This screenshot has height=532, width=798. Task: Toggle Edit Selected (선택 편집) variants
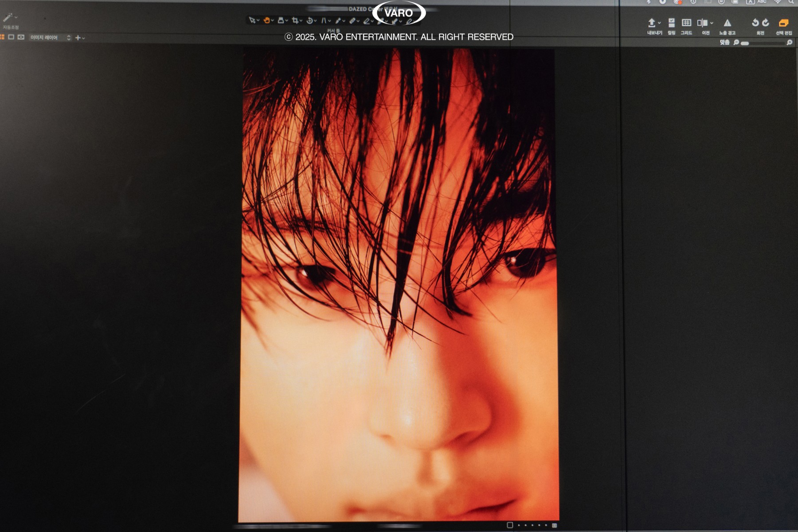tap(783, 23)
